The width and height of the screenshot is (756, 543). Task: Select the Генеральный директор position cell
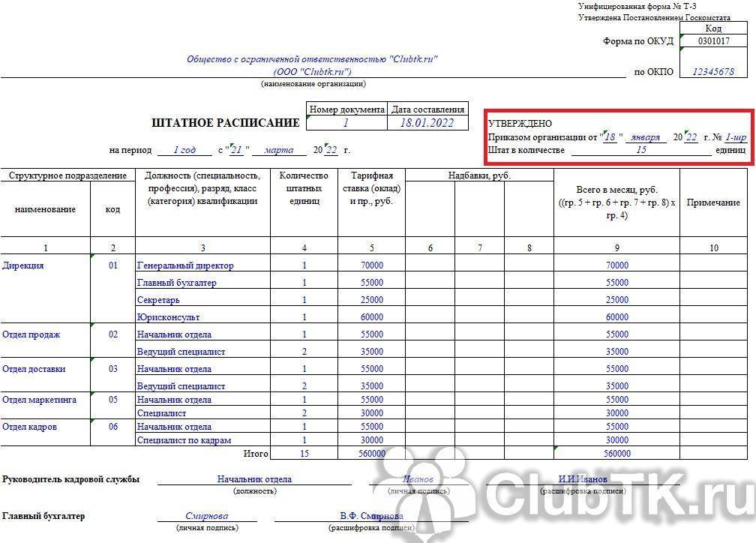(185, 265)
